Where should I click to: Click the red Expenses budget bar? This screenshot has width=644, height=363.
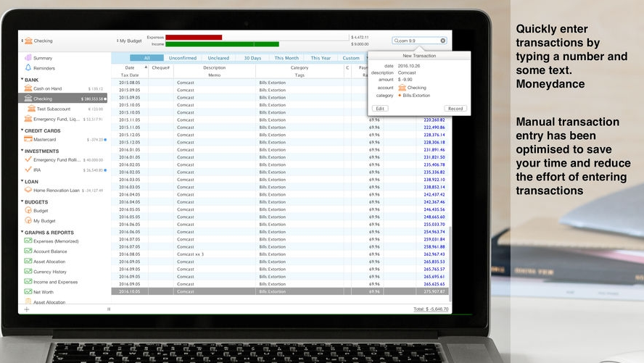point(194,37)
